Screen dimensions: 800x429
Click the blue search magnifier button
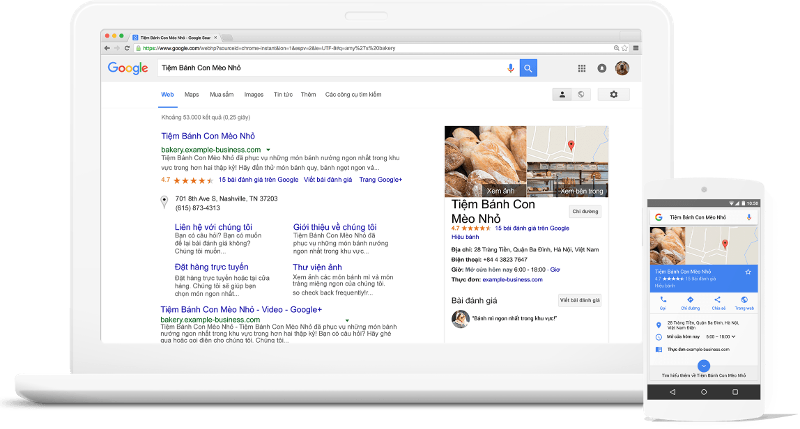528,68
